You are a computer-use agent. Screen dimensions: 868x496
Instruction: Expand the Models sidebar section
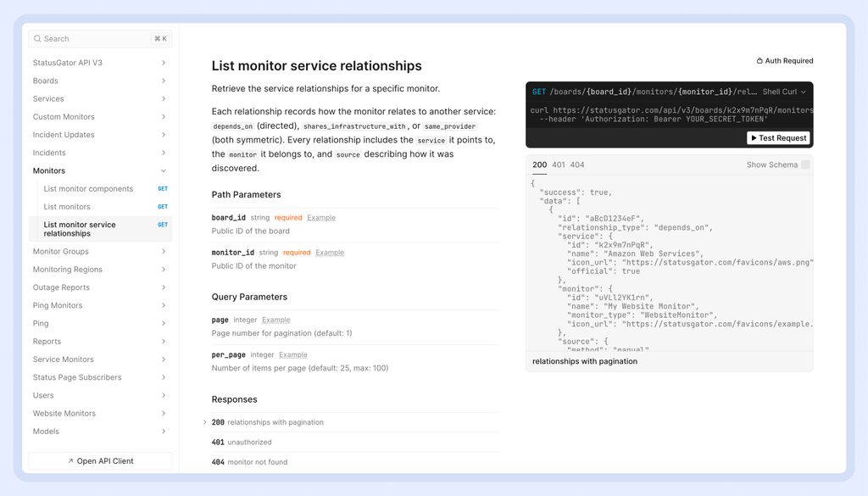[x=164, y=432]
